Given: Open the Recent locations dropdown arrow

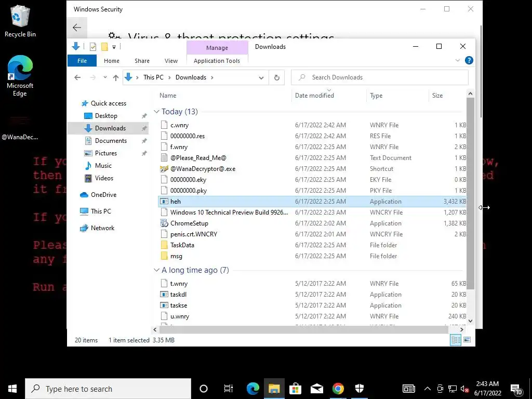Looking at the screenshot, I should (x=105, y=77).
